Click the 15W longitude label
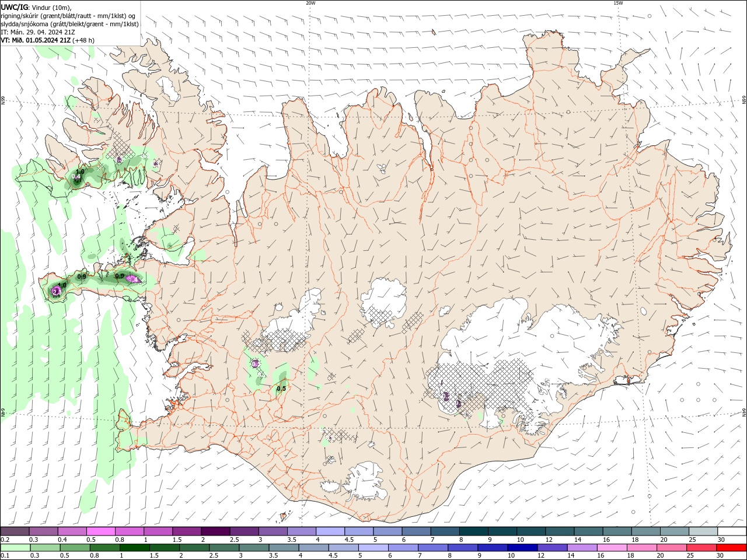The image size is (747, 560). point(617,3)
